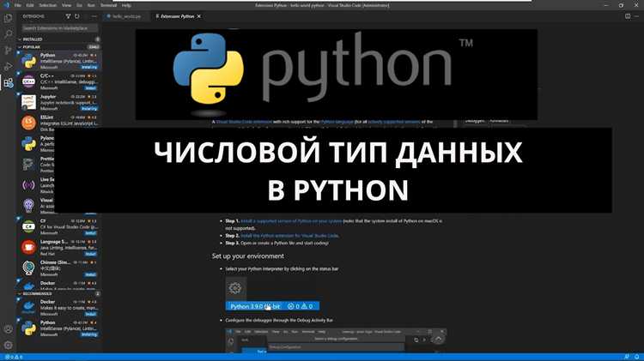Viewport: 644px width, 361px height.
Task: Open Source Control view in activity bar
Action: coord(9,50)
